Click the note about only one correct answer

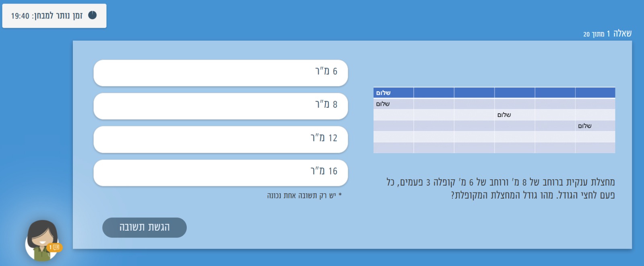[304, 196]
